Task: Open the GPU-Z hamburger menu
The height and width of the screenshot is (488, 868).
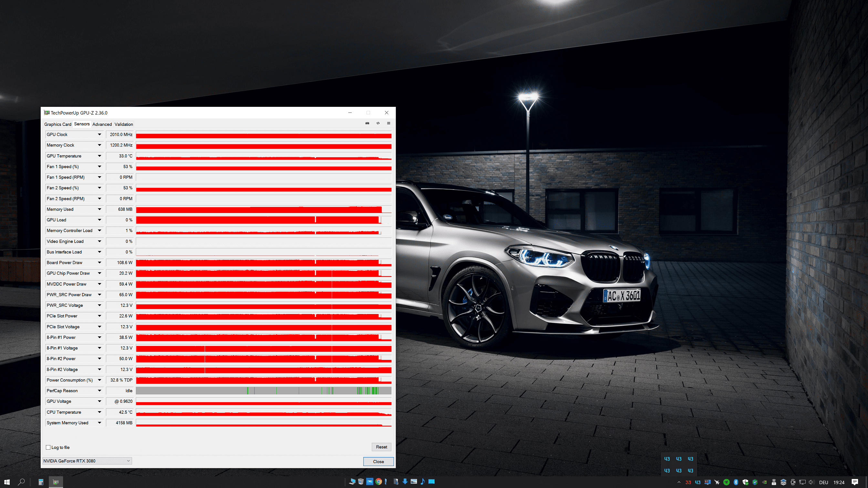Action: [388, 123]
